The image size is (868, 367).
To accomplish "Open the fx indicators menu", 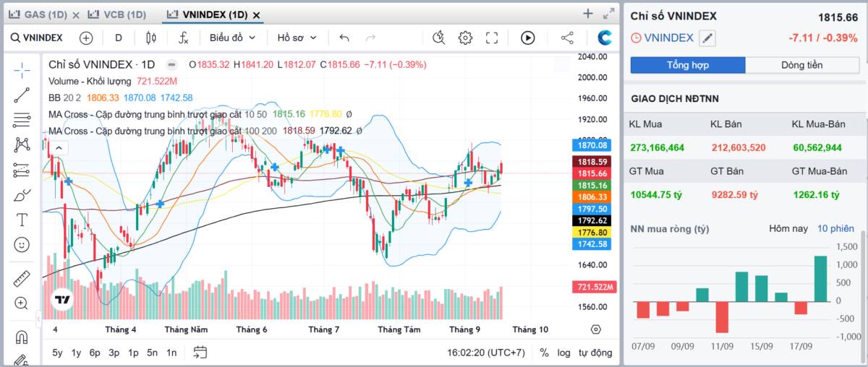I will (x=184, y=38).
